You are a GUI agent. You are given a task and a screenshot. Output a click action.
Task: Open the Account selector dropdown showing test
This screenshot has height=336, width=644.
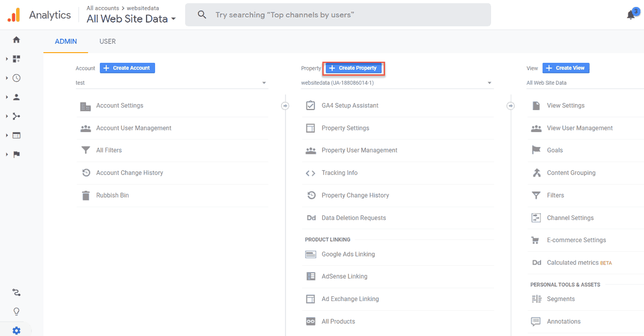click(x=171, y=83)
